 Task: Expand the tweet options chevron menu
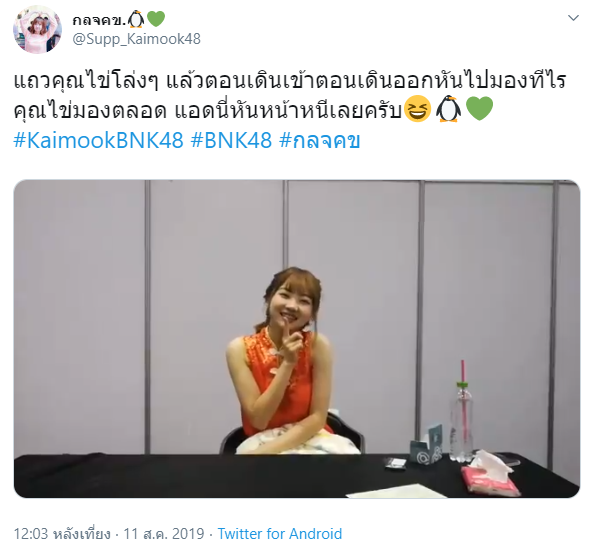pos(573,18)
